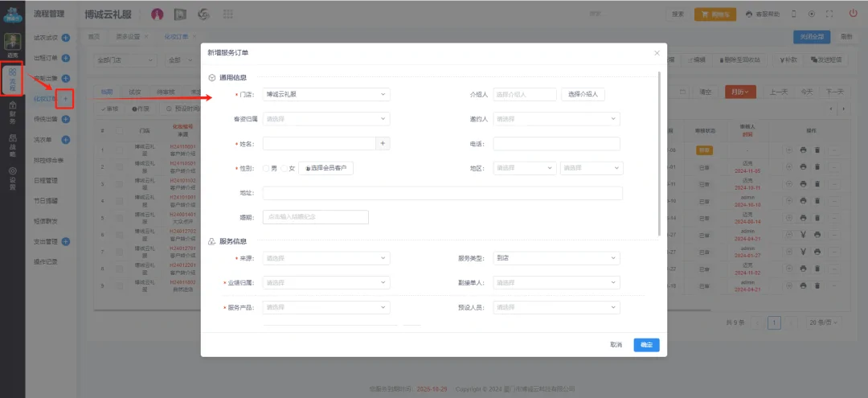The width and height of the screenshot is (868, 398).
Task: Click the plus icon next to 化妆订单
Action: 66,99
